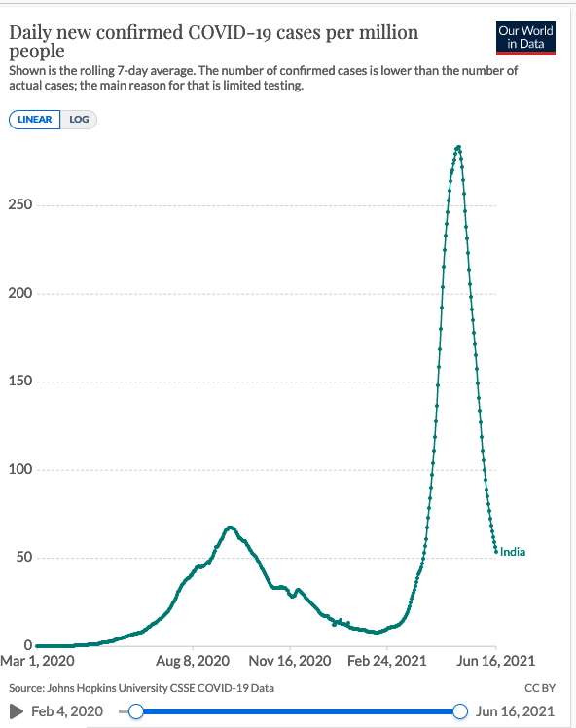Click the India line label

click(513, 552)
